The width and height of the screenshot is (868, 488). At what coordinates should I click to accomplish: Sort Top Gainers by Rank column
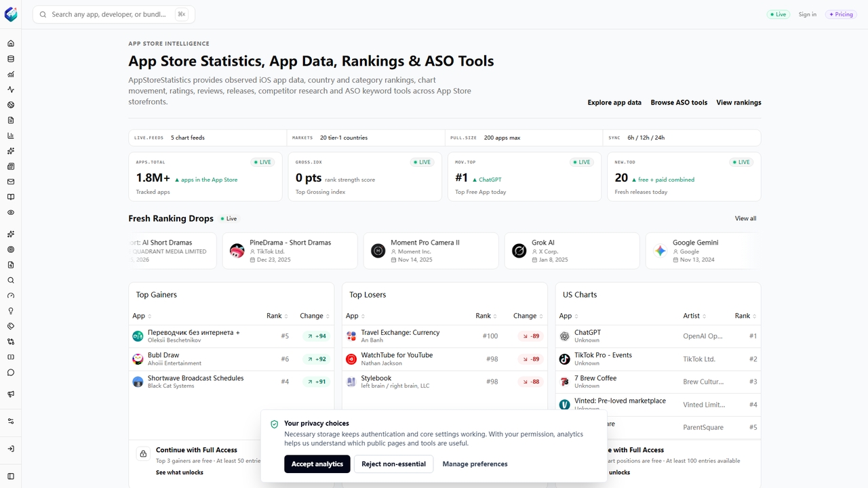(277, 316)
